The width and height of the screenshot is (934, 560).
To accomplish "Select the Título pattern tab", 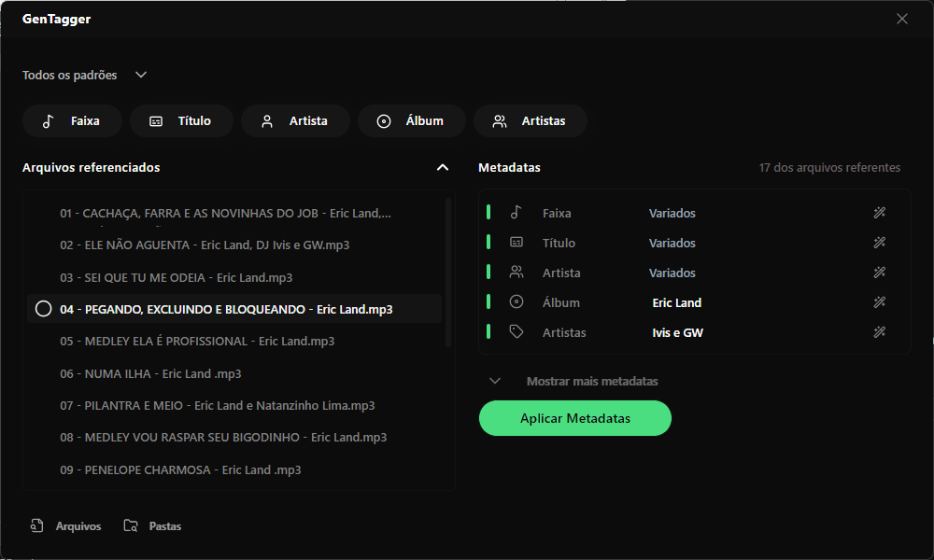I will (181, 121).
